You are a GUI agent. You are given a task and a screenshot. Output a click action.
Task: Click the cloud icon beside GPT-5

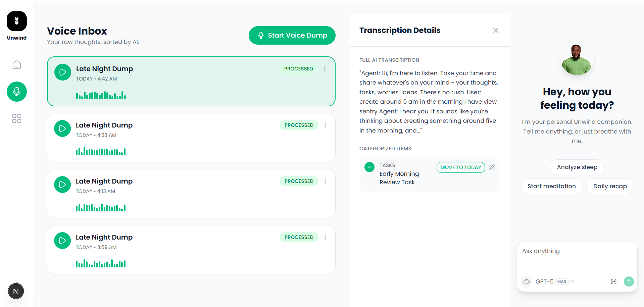(x=527, y=282)
